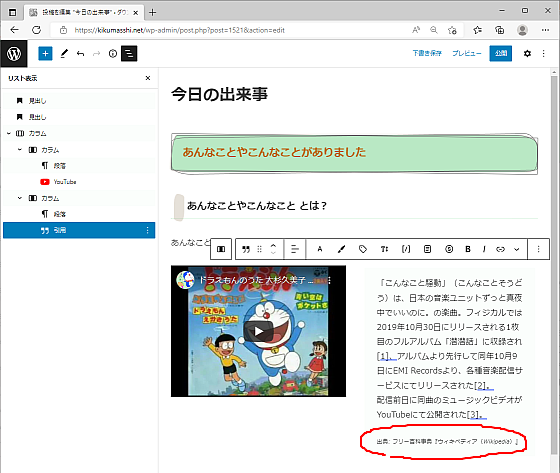Click the browser zoom magnifier icon
The height and width of the screenshot is (473, 560).
pos(434,30)
